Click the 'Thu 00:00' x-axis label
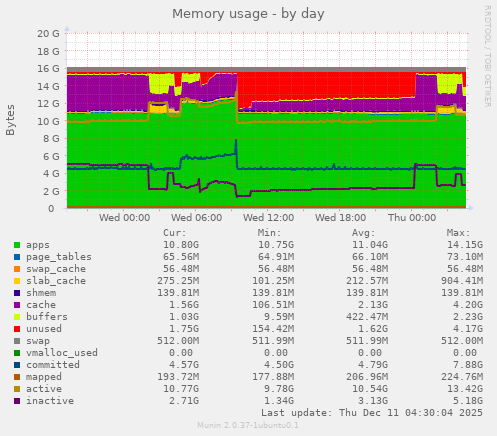This screenshot has height=436, width=497. coord(412,218)
